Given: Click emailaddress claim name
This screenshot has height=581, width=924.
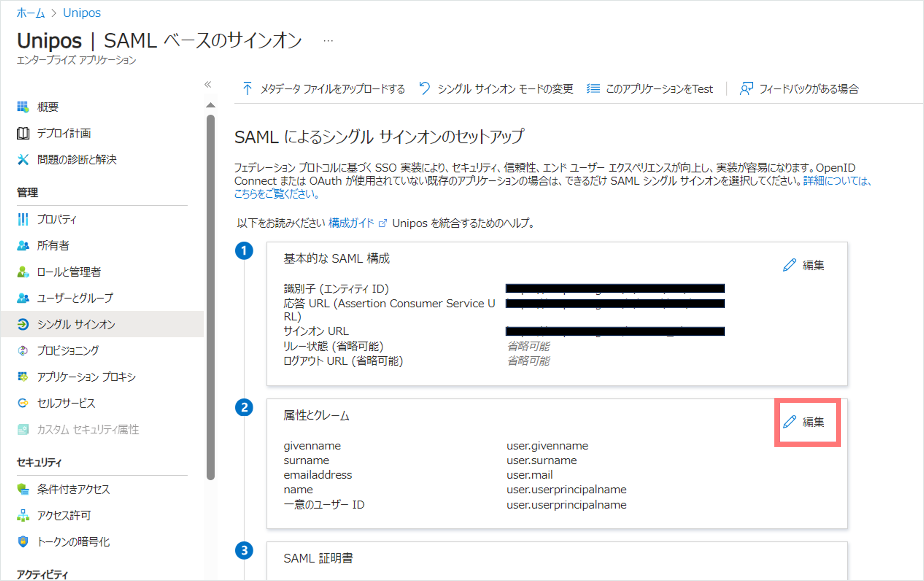Looking at the screenshot, I should click(x=318, y=475).
